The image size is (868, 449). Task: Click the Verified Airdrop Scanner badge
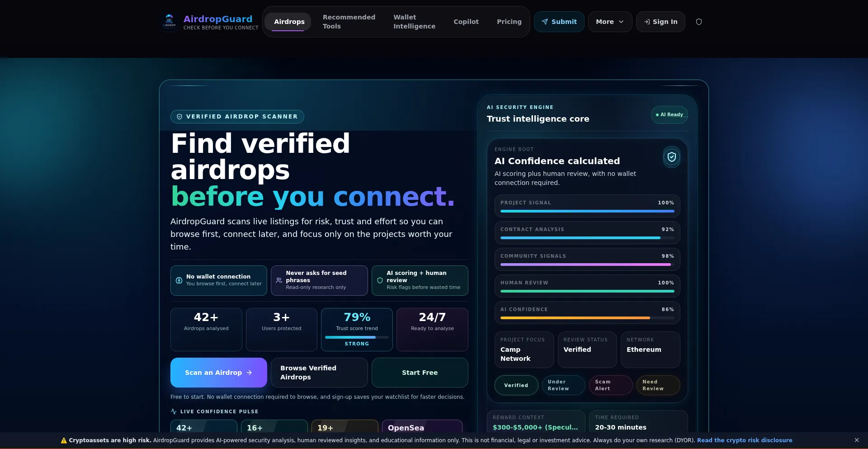pyautogui.click(x=237, y=117)
